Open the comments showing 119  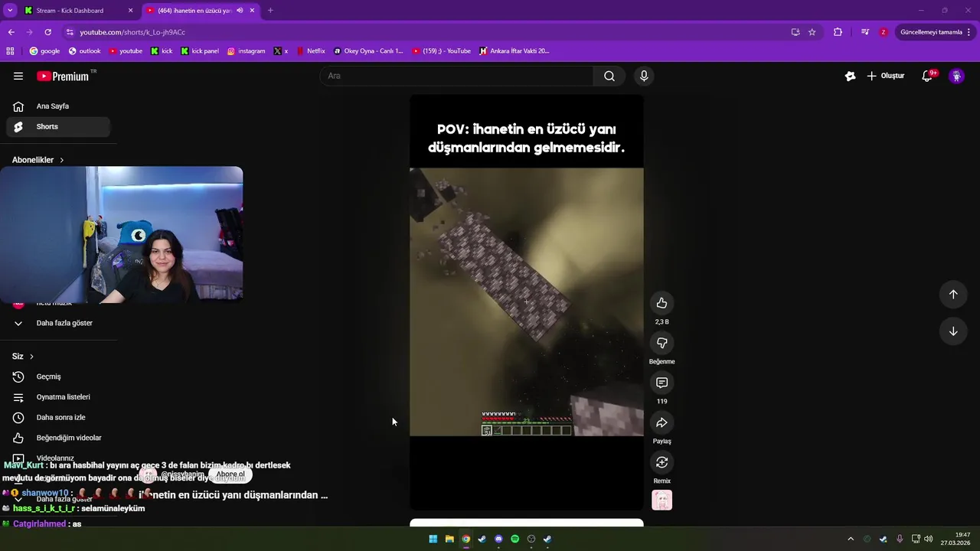coord(662,383)
